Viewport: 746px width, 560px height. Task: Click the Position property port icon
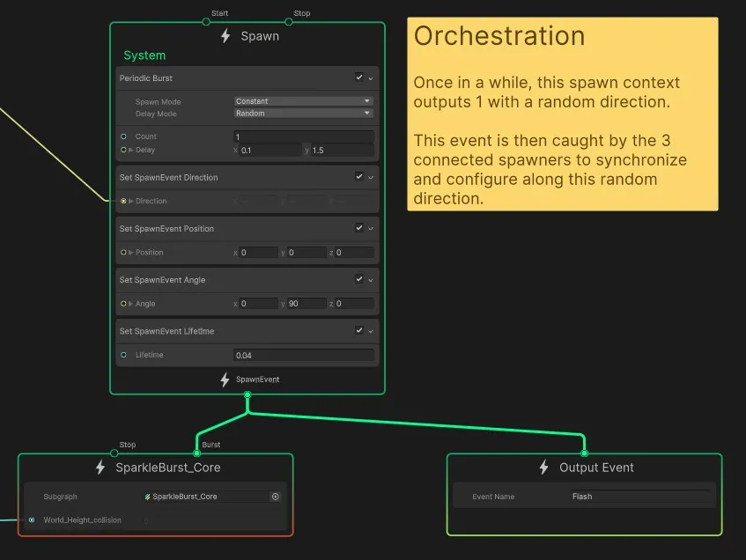tap(123, 252)
